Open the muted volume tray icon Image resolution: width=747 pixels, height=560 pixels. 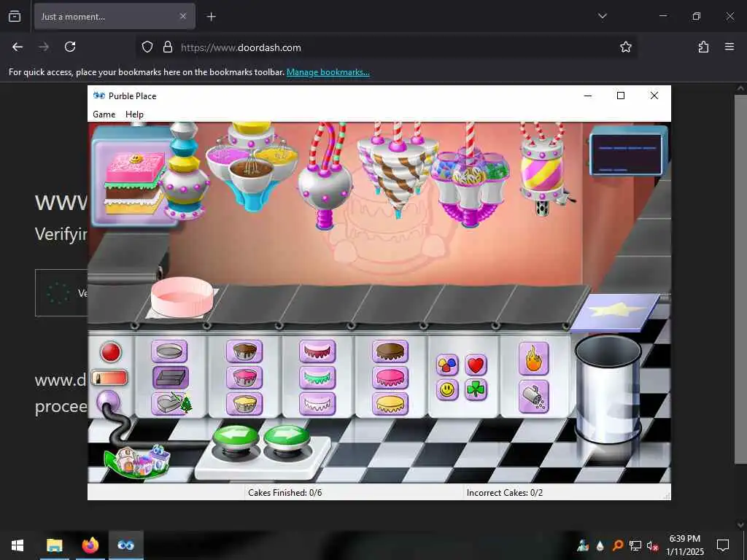(652, 545)
